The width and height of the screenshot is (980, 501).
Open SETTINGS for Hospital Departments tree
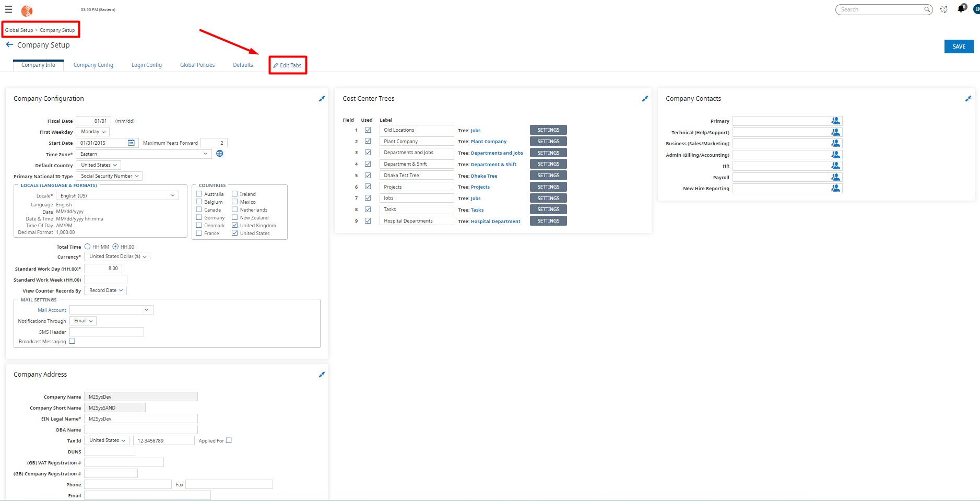[548, 220]
